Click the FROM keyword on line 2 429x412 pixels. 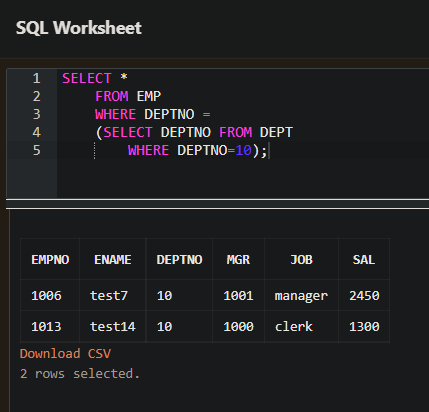tap(112, 96)
